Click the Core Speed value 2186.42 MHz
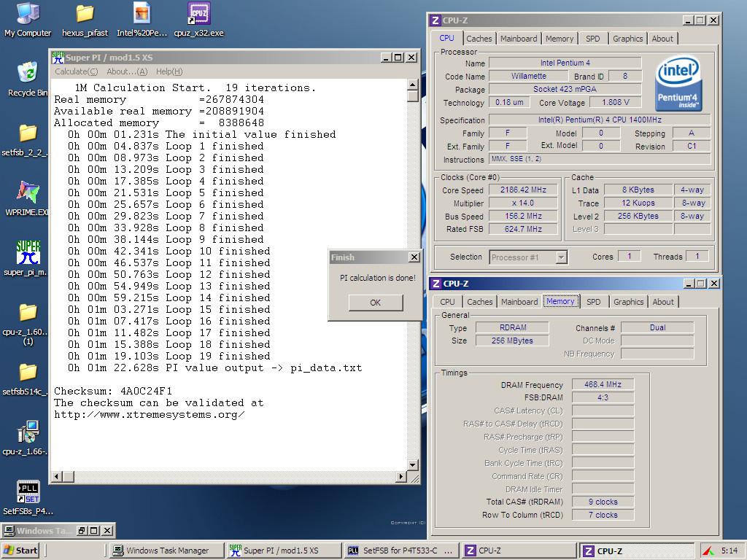Screen dimensions: 747x560 point(523,190)
